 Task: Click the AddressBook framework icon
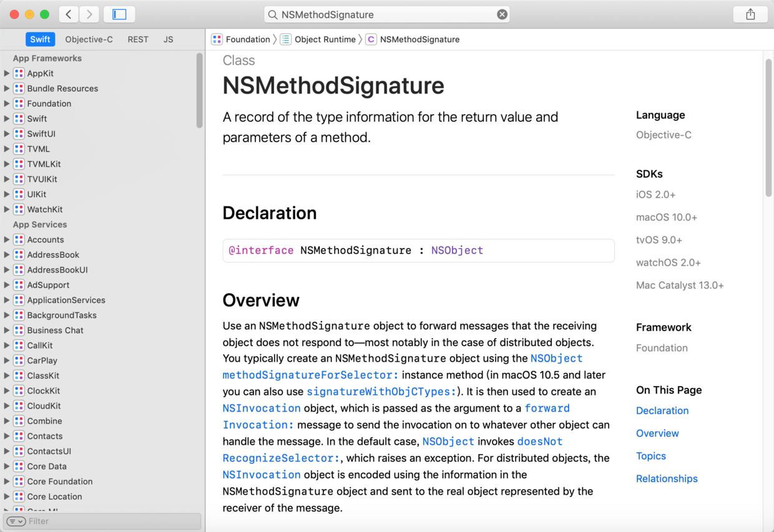click(x=19, y=255)
